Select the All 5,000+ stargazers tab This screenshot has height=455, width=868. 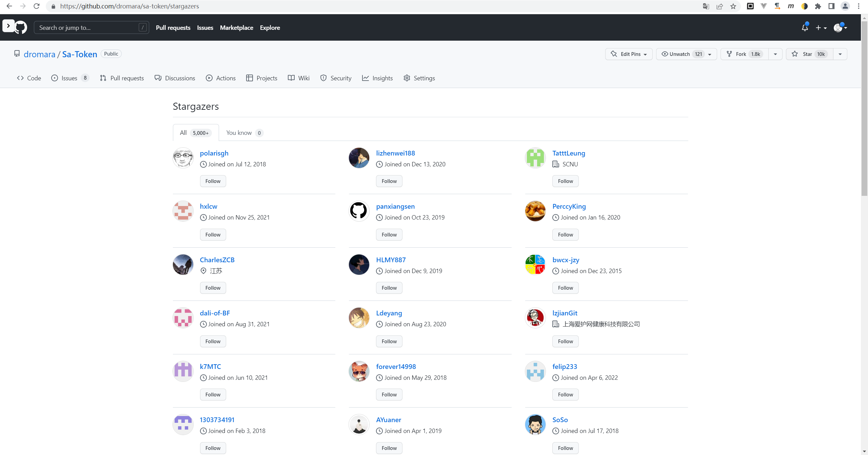click(196, 133)
